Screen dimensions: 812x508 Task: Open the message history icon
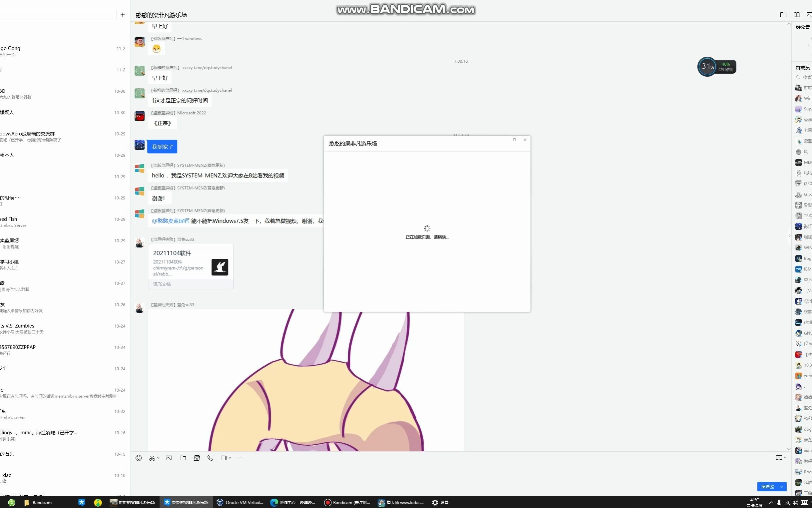coord(779,458)
